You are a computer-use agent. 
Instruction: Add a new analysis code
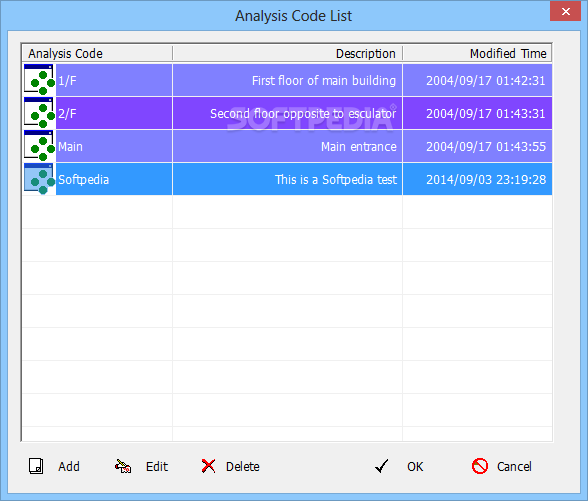[x=69, y=466]
